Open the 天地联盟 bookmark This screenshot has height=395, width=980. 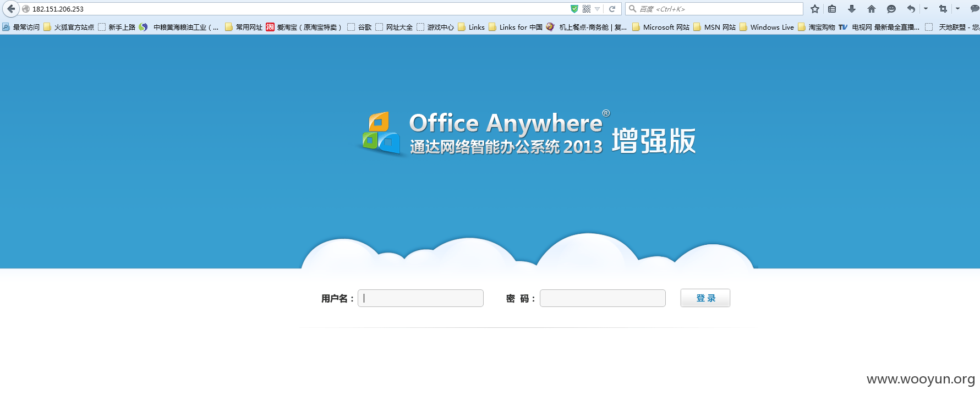point(952,27)
